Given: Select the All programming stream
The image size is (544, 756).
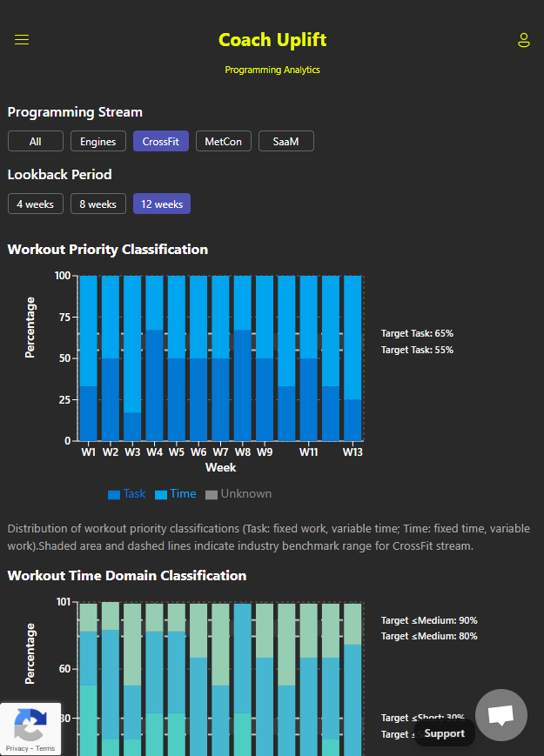Looking at the screenshot, I should click(x=35, y=141).
